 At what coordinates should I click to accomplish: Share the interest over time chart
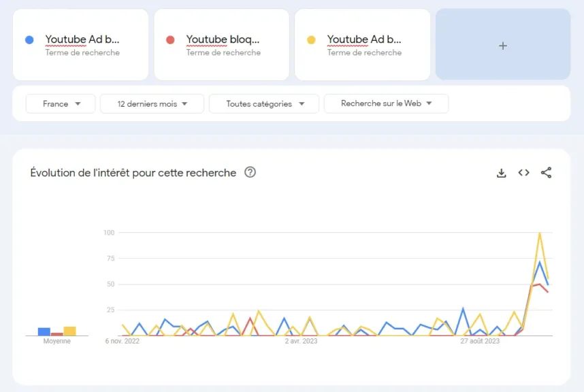pyautogui.click(x=546, y=173)
